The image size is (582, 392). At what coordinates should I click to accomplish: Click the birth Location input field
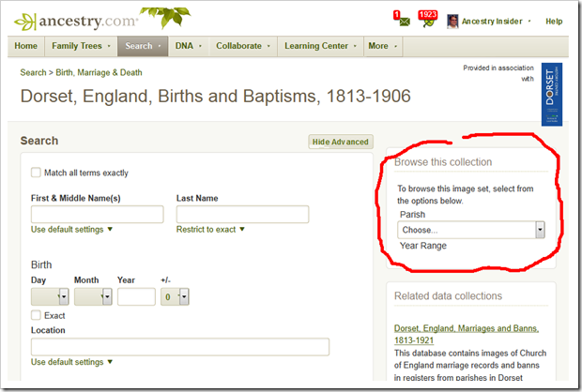(179, 347)
